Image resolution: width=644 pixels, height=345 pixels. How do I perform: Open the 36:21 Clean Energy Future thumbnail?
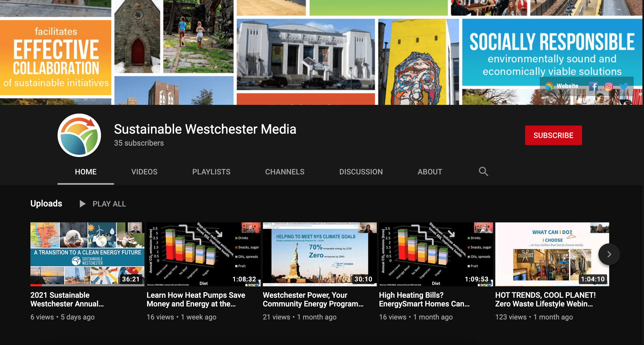87,254
